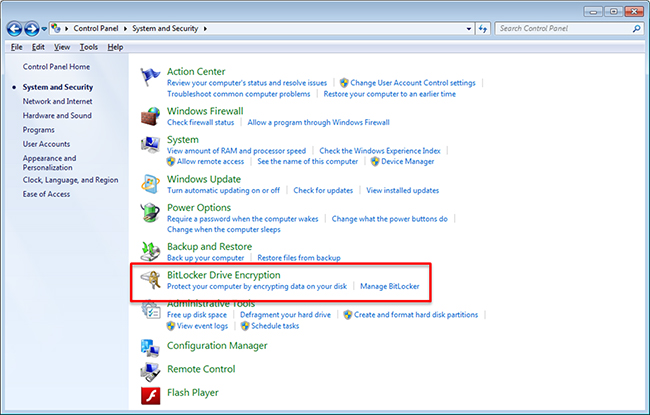Open Device Manager link
Image resolution: width=650 pixels, height=415 pixels.
[407, 161]
